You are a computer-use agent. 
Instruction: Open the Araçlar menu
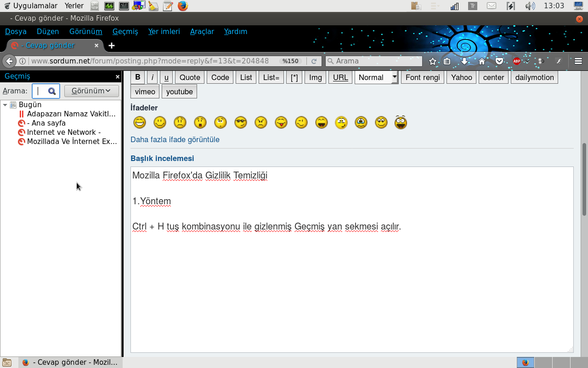pos(202,31)
